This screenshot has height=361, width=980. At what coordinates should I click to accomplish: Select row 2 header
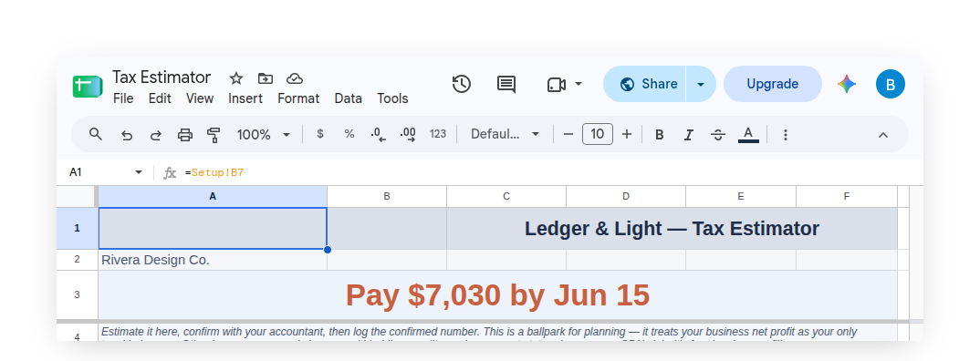(x=77, y=260)
